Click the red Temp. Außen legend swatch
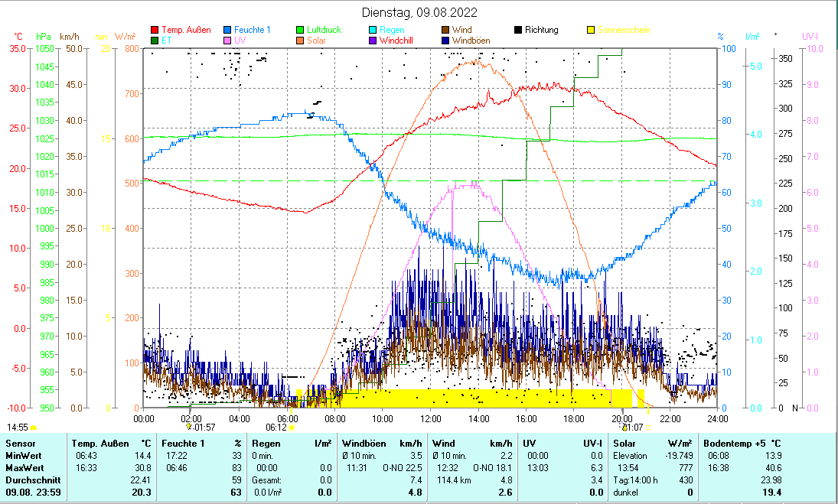 pyautogui.click(x=155, y=30)
